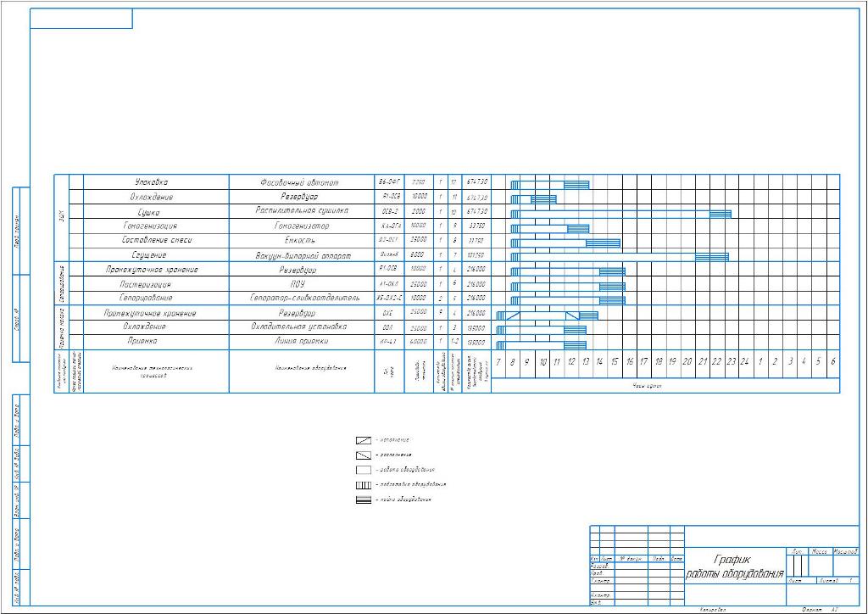This screenshot has width=868, height=614.
Task: Click the 'График работы оборудования' title block
Action: click(735, 567)
